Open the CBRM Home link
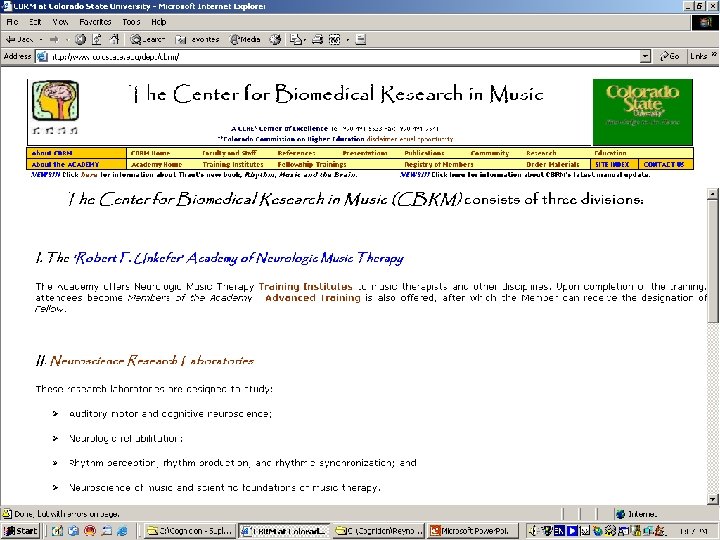 click(150, 153)
